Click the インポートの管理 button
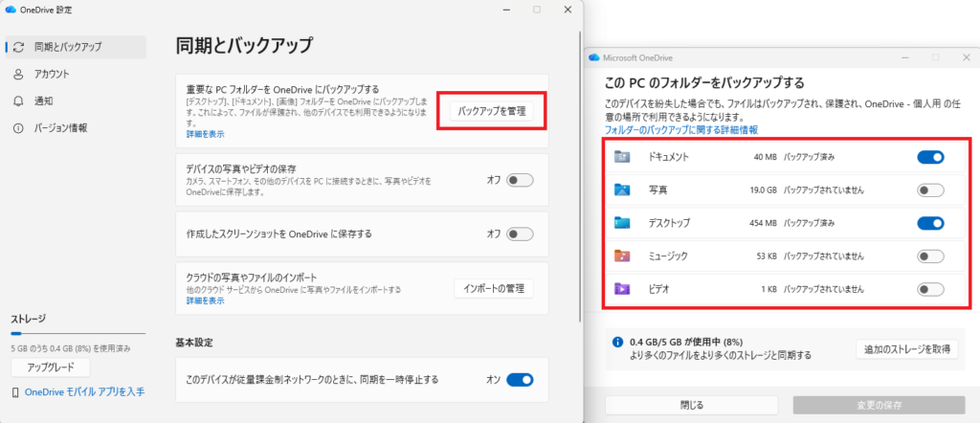The width and height of the screenshot is (980, 423). tap(493, 289)
